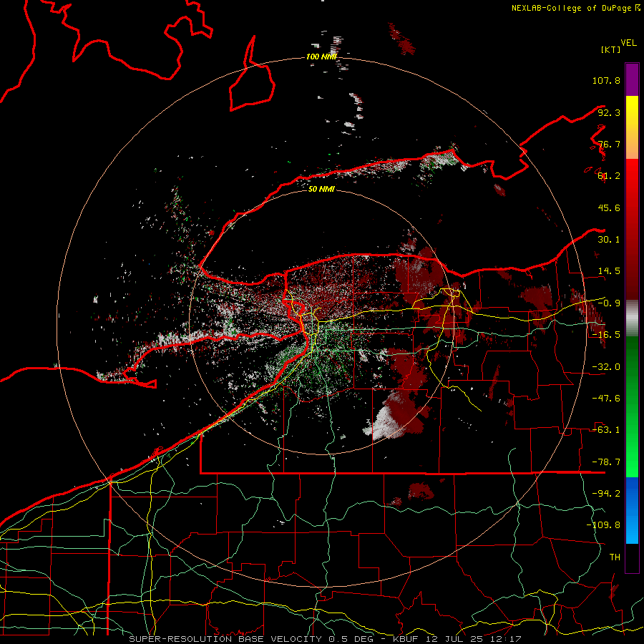Pick the gray near-zero segment of color bar
This screenshot has width=644, height=644.
(632, 318)
